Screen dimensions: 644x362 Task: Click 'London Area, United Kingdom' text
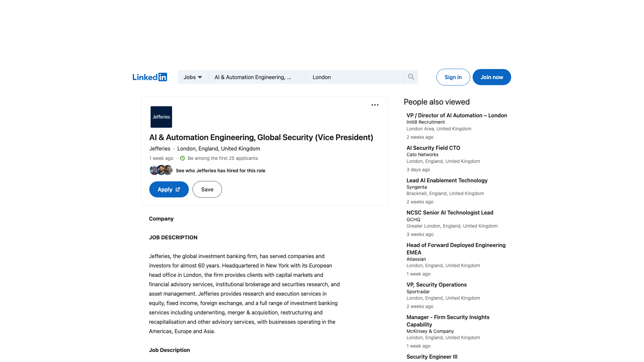(x=439, y=129)
